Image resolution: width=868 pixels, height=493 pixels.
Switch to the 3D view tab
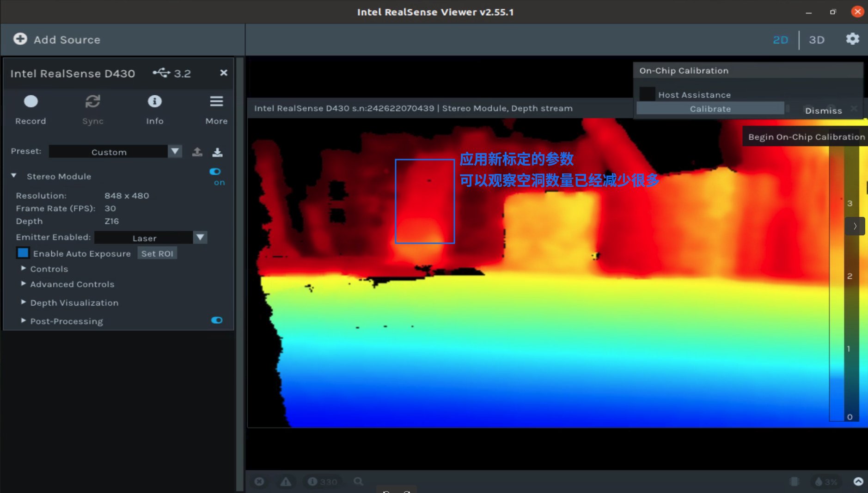tap(816, 40)
